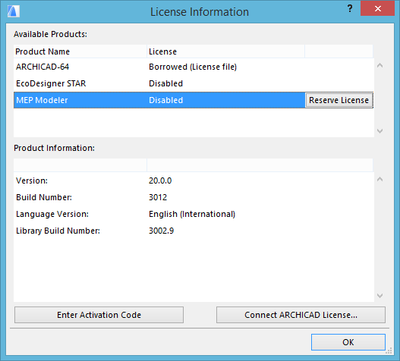Image resolution: width=400 pixels, height=361 pixels.
Task: Click the Product Information scroll up arrow
Action: click(380, 179)
